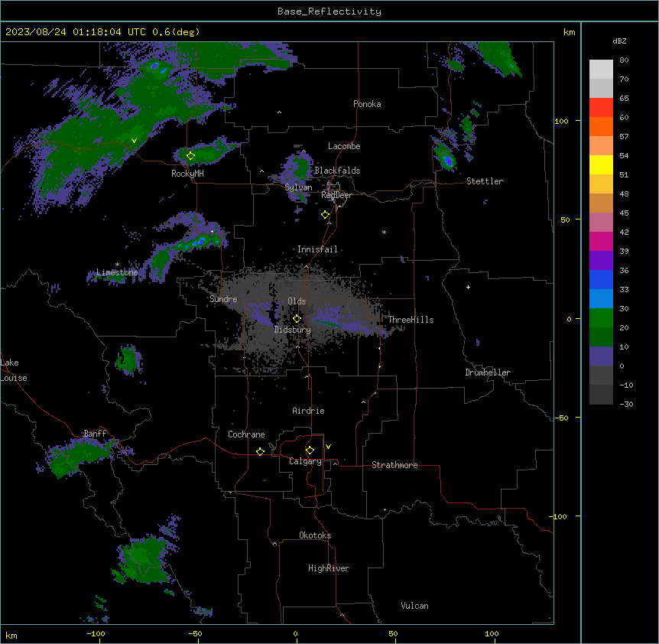The width and height of the screenshot is (659, 644).
Task: Pick the light gray 70-80 dBZ legend swatch
Action: pyautogui.click(x=601, y=69)
